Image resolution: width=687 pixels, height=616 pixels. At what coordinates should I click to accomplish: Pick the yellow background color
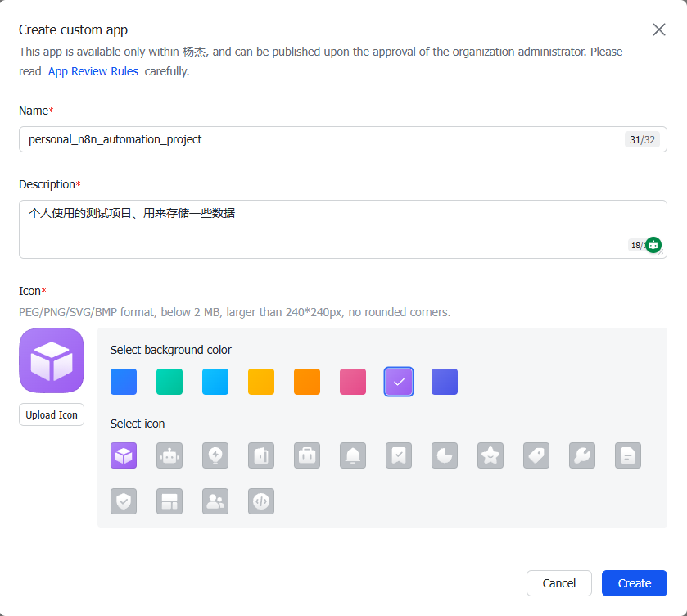261,382
